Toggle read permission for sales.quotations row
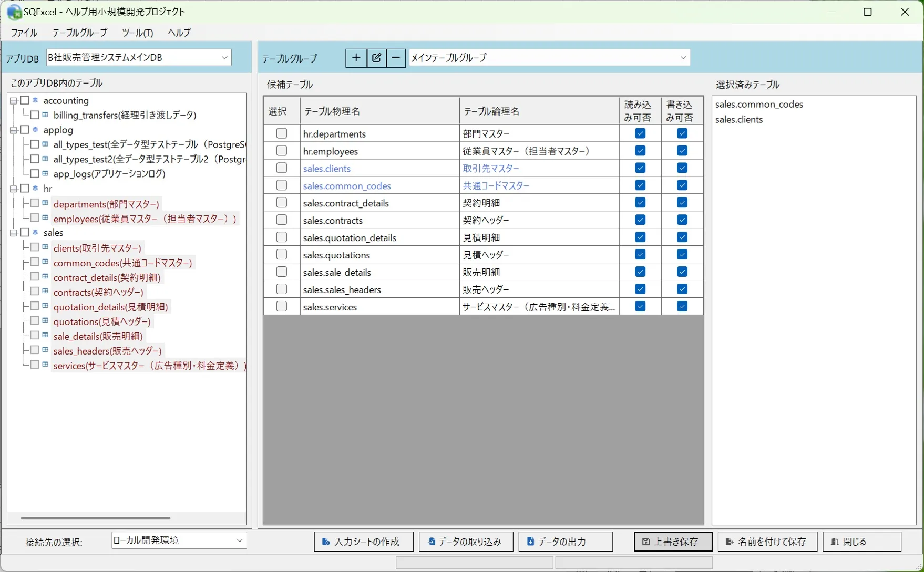This screenshot has width=924, height=572. (640, 254)
